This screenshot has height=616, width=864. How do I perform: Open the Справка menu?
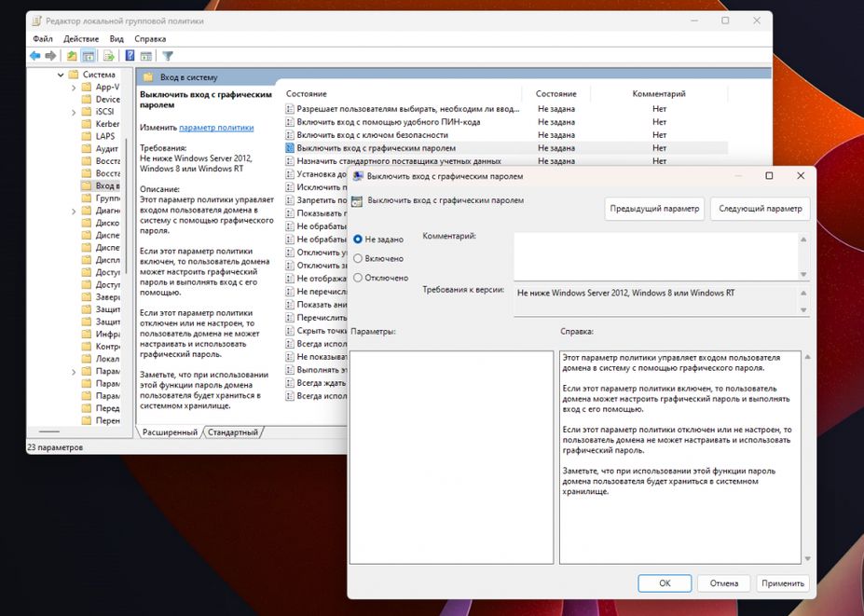(x=150, y=38)
